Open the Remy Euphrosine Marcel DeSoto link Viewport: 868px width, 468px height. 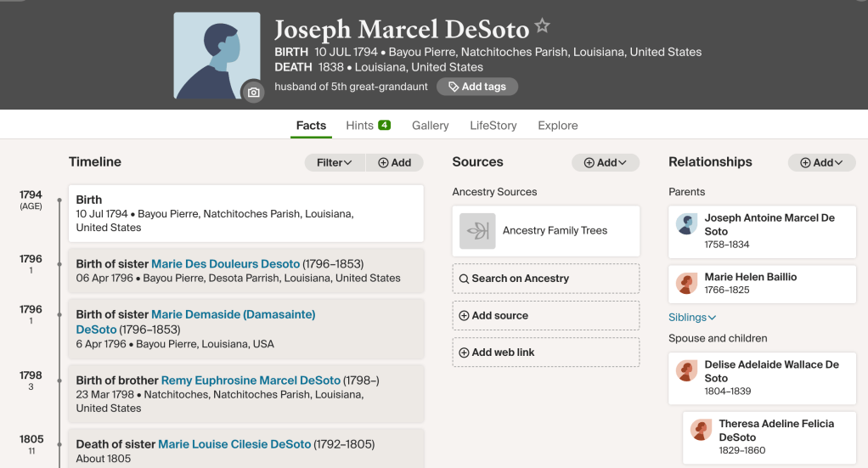click(x=251, y=381)
